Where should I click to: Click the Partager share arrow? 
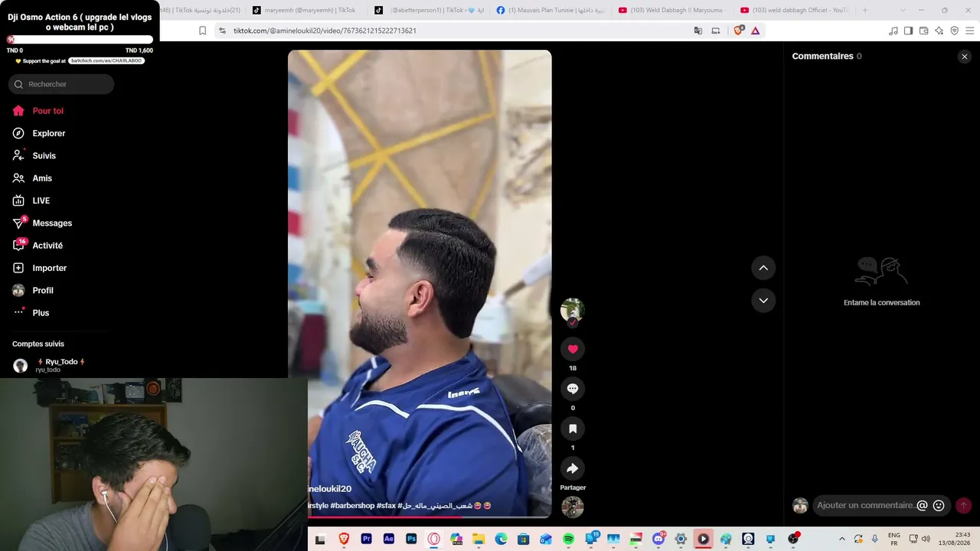pyautogui.click(x=573, y=468)
